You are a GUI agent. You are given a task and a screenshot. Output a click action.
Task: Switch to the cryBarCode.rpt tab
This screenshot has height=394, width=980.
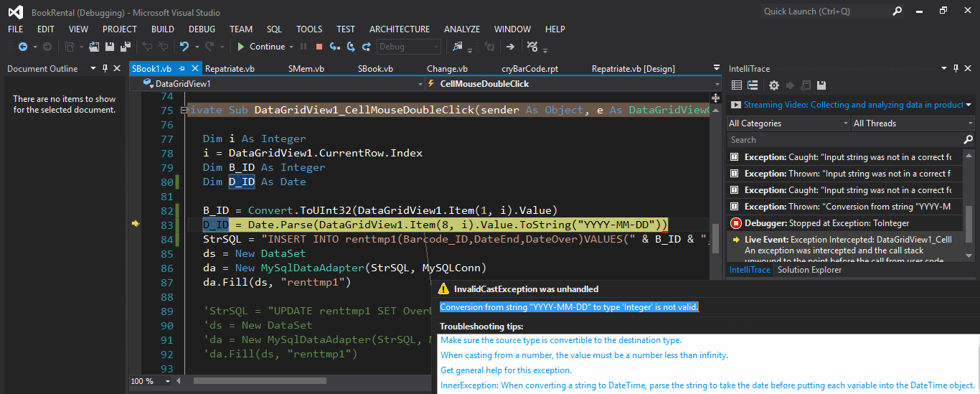[x=529, y=69]
